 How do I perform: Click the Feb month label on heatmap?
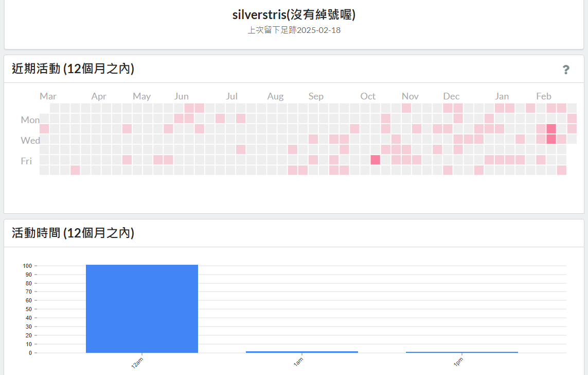click(x=544, y=96)
